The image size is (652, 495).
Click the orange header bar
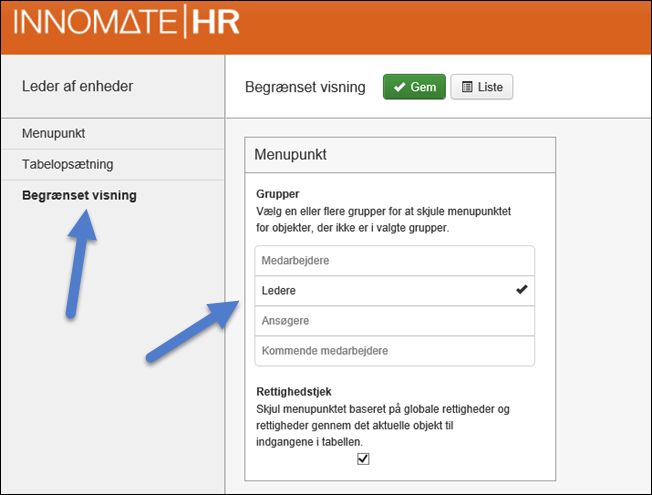click(x=450, y=25)
